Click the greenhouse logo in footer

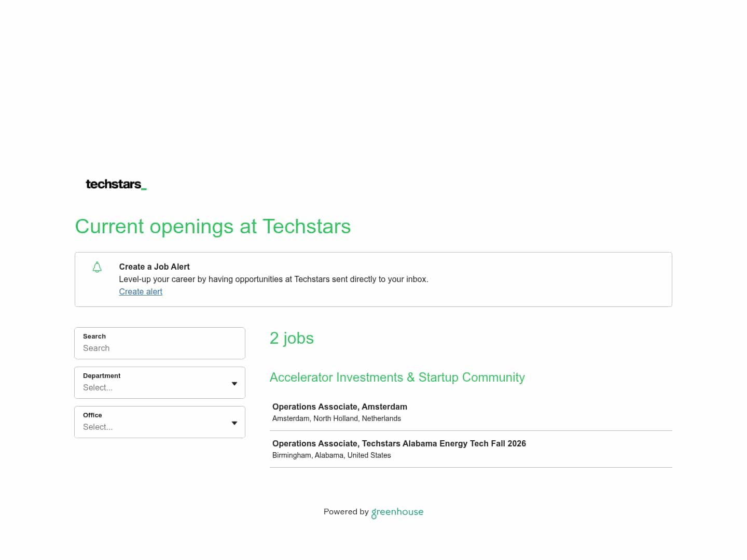397,512
